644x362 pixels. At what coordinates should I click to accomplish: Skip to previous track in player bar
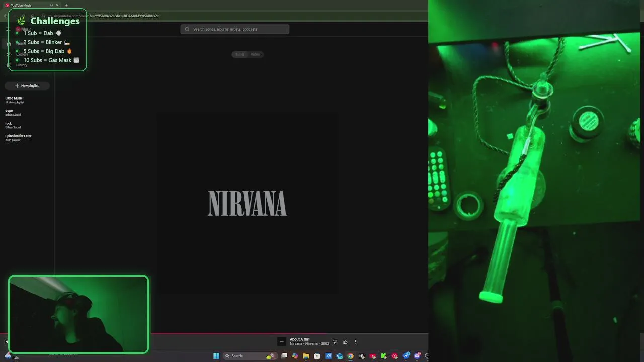tap(6, 342)
